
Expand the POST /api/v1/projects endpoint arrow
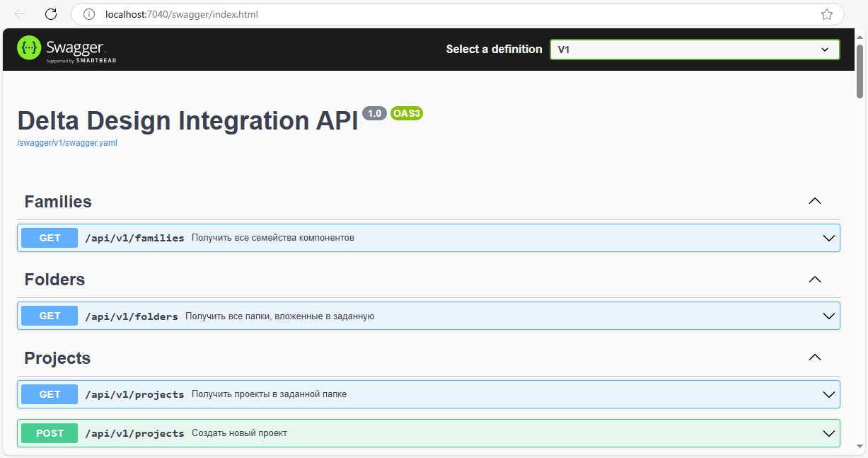coord(829,433)
